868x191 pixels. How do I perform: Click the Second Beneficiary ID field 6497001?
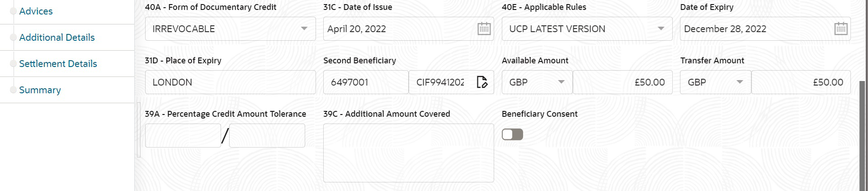point(365,82)
